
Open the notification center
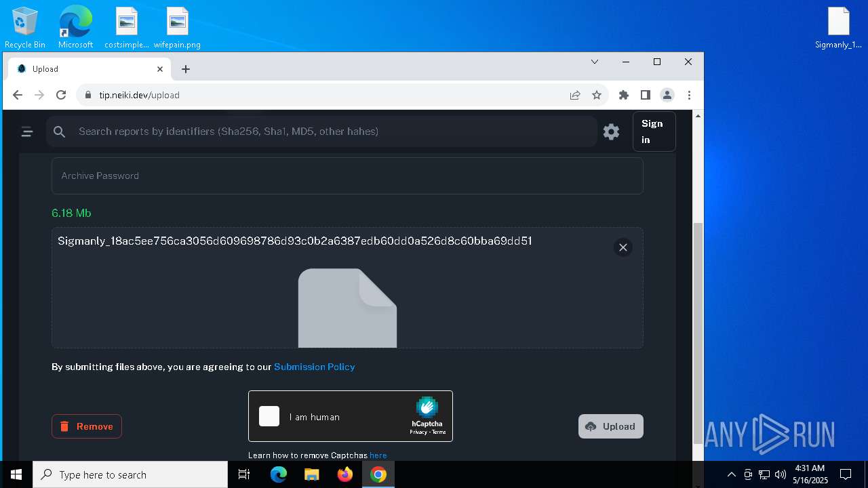pyautogui.click(x=846, y=474)
